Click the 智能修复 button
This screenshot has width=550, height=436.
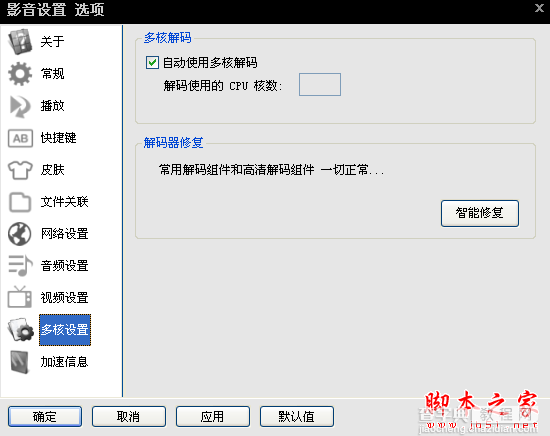point(479,213)
